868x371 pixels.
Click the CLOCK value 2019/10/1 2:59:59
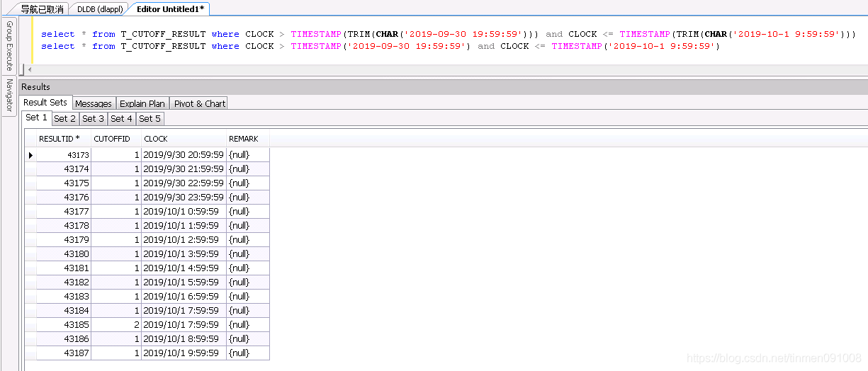point(184,239)
